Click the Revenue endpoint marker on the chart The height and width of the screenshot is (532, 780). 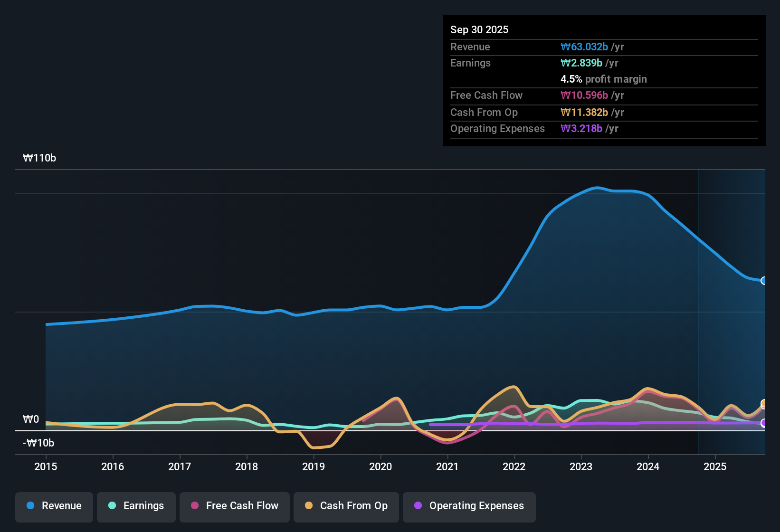click(x=763, y=281)
